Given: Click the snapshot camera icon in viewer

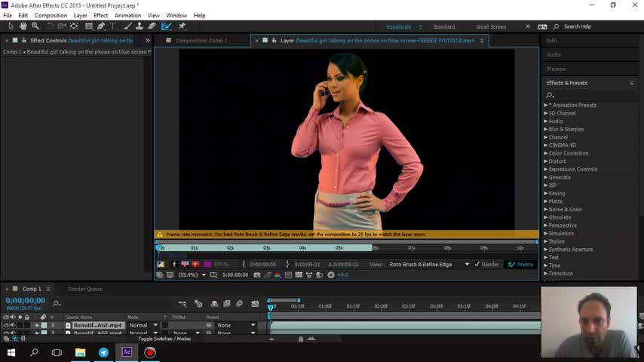Looking at the screenshot, I should coord(257,275).
